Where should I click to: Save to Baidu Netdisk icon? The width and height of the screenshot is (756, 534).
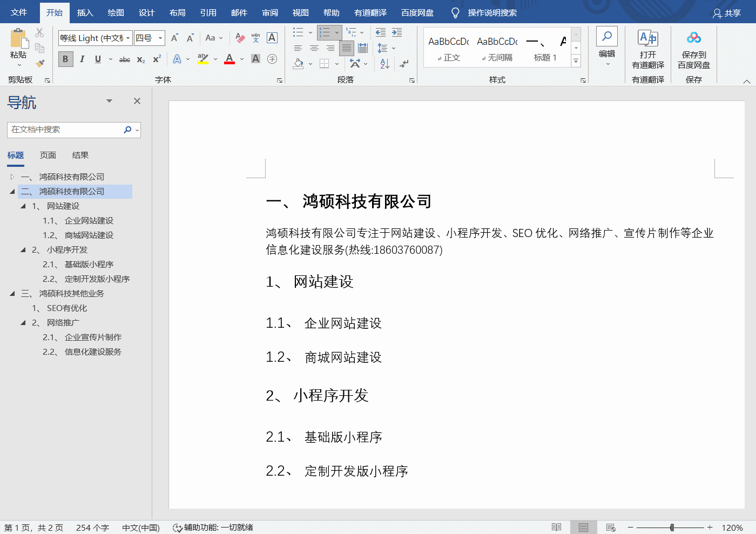(694, 38)
